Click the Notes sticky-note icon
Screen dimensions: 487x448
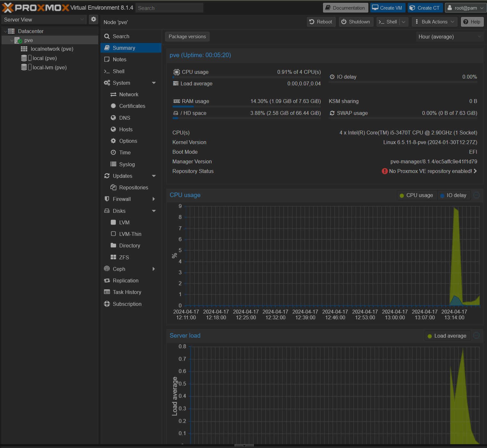click(107, 59)
